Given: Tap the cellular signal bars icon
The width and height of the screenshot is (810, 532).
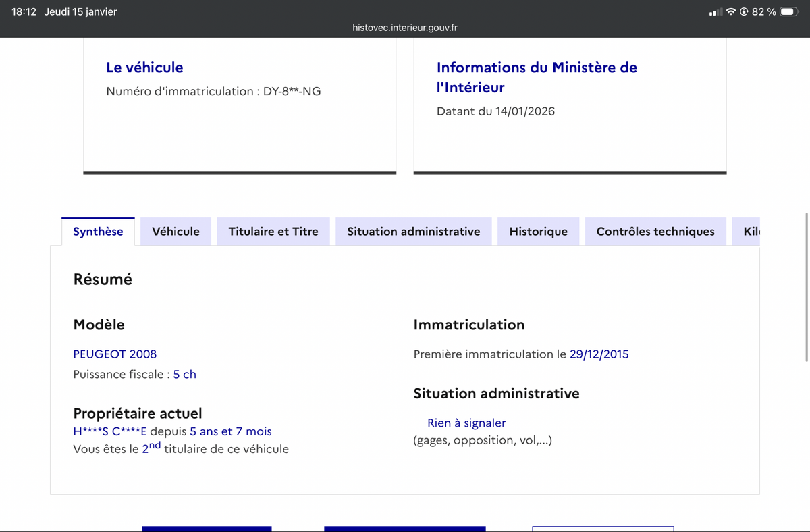Looking at the screenshot, I should [x=715, y=12].
